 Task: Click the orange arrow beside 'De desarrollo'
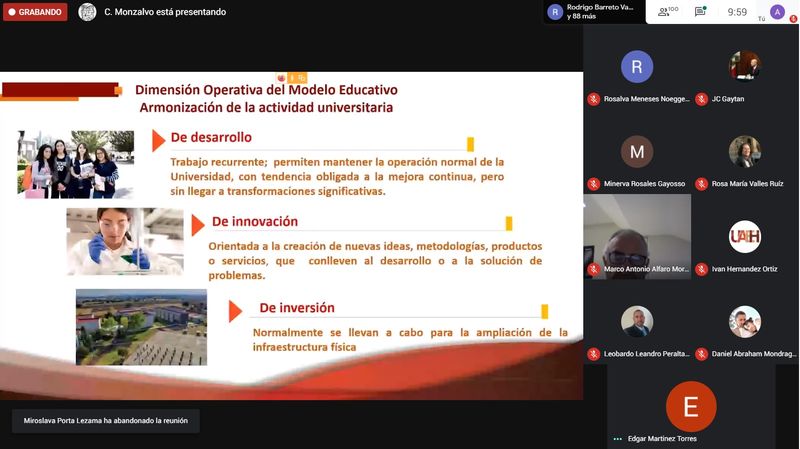click(159, 140)
